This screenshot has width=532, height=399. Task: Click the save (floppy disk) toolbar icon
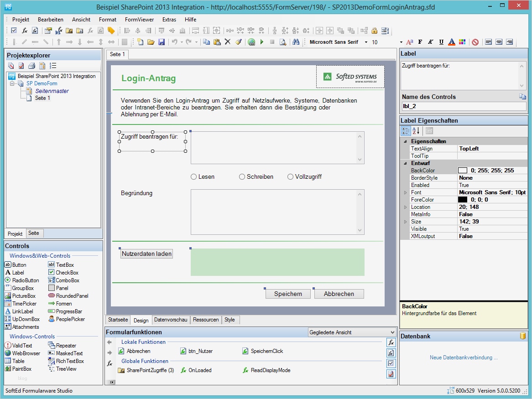pos(162,42)
